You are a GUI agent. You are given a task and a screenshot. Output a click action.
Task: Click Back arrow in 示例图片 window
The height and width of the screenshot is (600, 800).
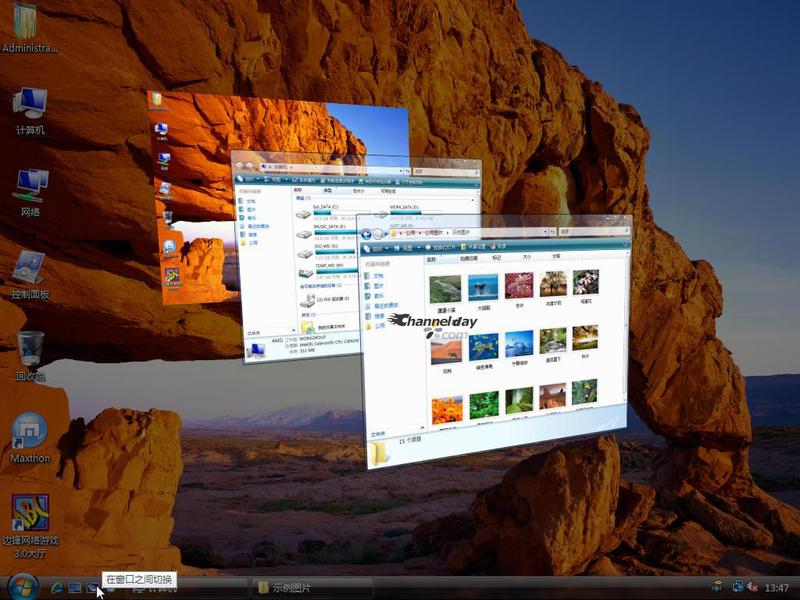366,235
